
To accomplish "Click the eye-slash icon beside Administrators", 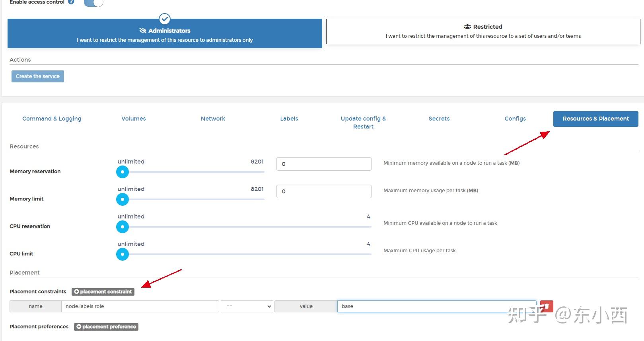I will (143, 31).
